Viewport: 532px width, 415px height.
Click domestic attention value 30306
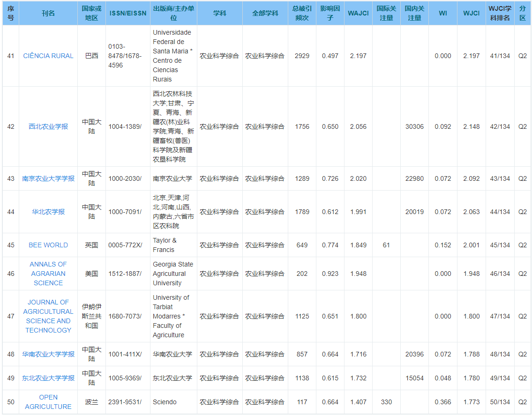415,126
